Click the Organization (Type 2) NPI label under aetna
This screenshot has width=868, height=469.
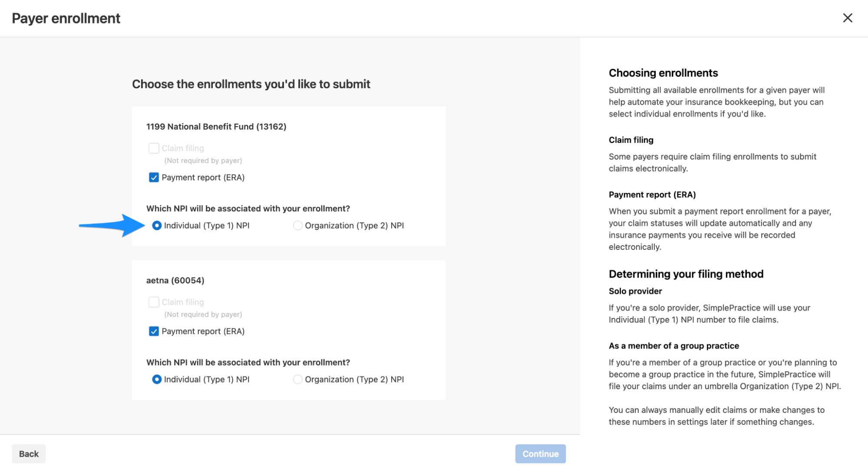[x=354, y=380]
